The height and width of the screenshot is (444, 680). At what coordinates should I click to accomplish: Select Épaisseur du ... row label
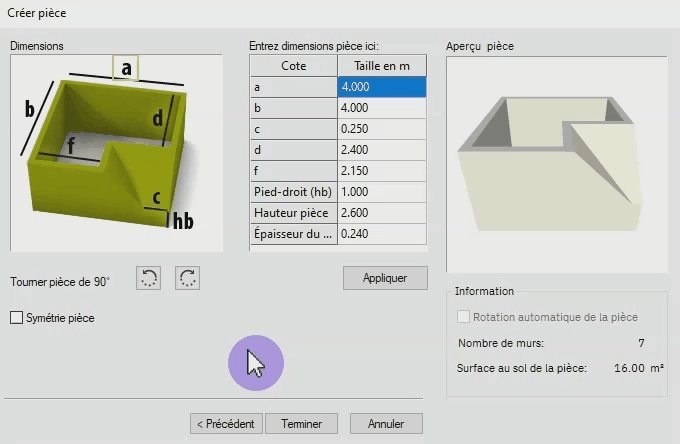(294, 234)
